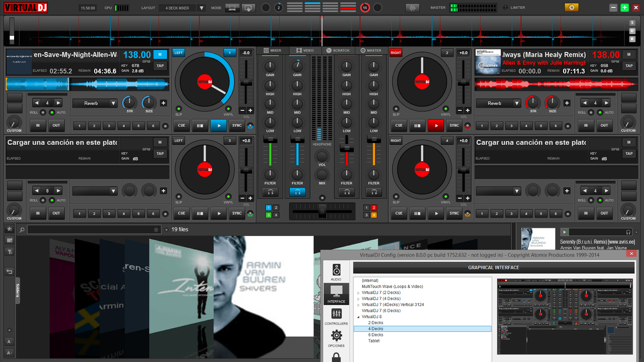Select 6 Decks under VirtualDJ 8
This screenshot has height=362, width=644.
pyautogui.click(x=375, y=334)
